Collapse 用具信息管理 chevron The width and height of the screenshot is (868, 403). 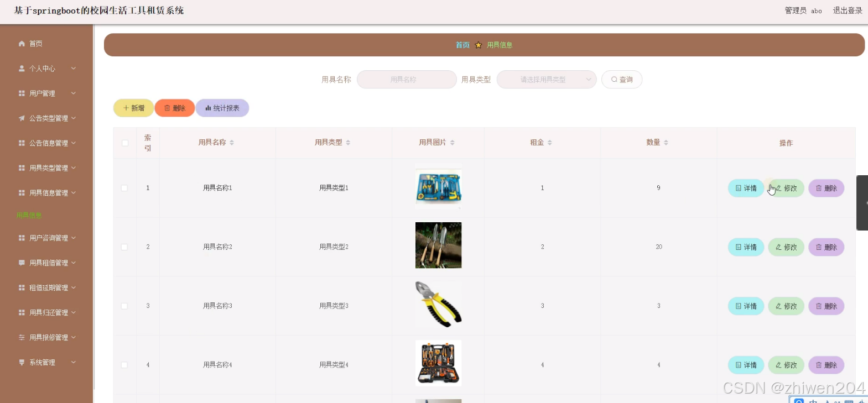[74, 193]
